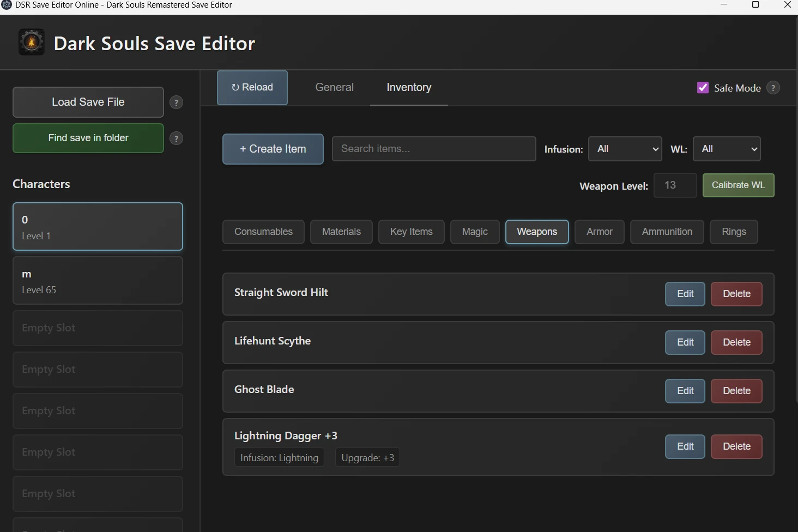Open the Rings category tab
The height and width of the screenshot is (532, 798).
[x=734, y=232]
